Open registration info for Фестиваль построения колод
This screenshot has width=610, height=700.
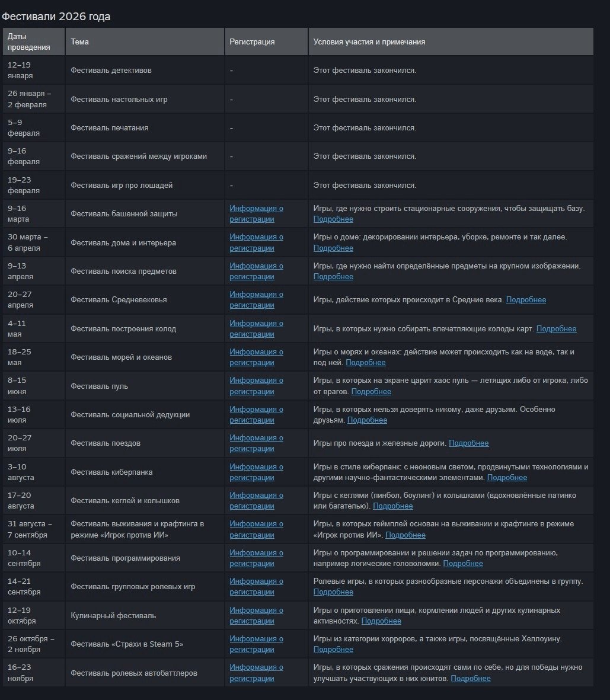tap(256, 328)
